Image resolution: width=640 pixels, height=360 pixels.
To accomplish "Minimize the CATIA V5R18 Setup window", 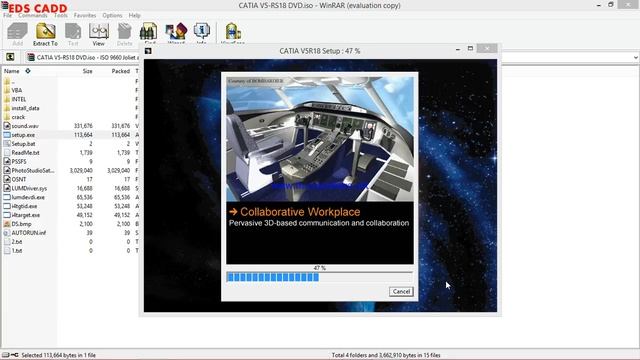I will pyautogui.click(x=458, y=49).
